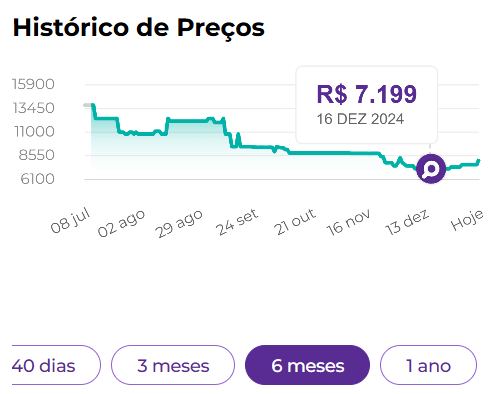
Task: Click the gray start handle of the price line
Action: coord(87,105)
